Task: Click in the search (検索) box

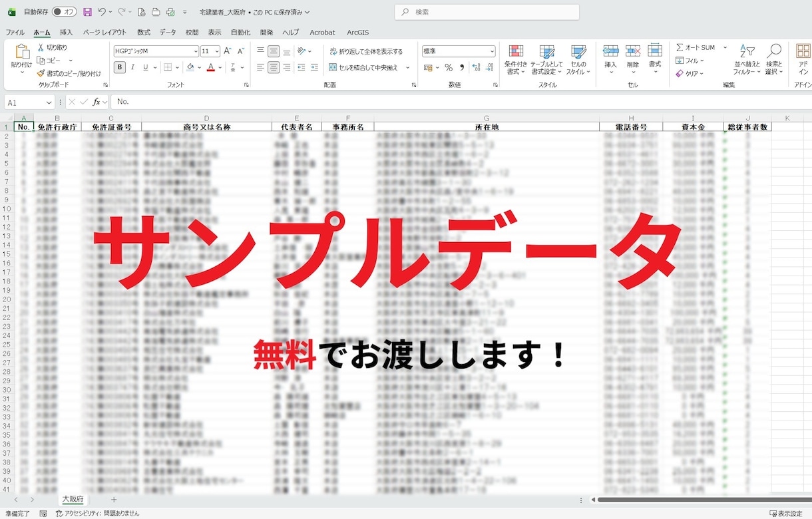Action: click(x=487, y=12)
